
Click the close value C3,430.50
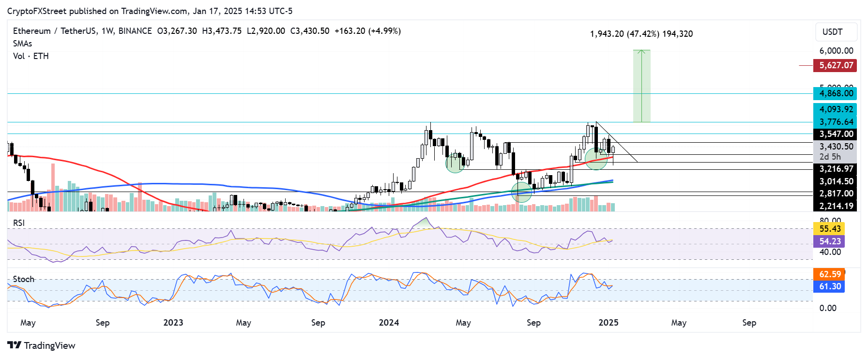pyautogui.click(x=310, y=31)
